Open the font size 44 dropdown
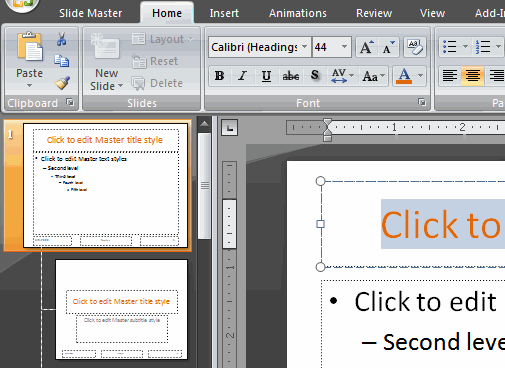The image size is (505, 368). (x=344, y=47)
